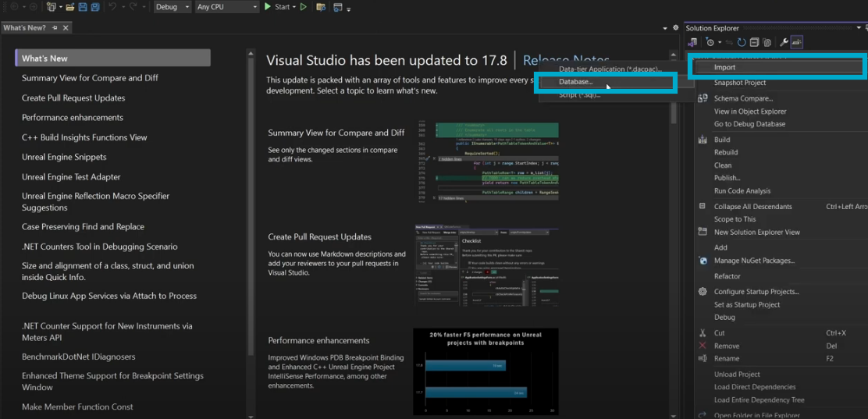Click Create Pull Request Updates thumbnail
Viewport: 868px width, 419px height.
coord(486,265)
